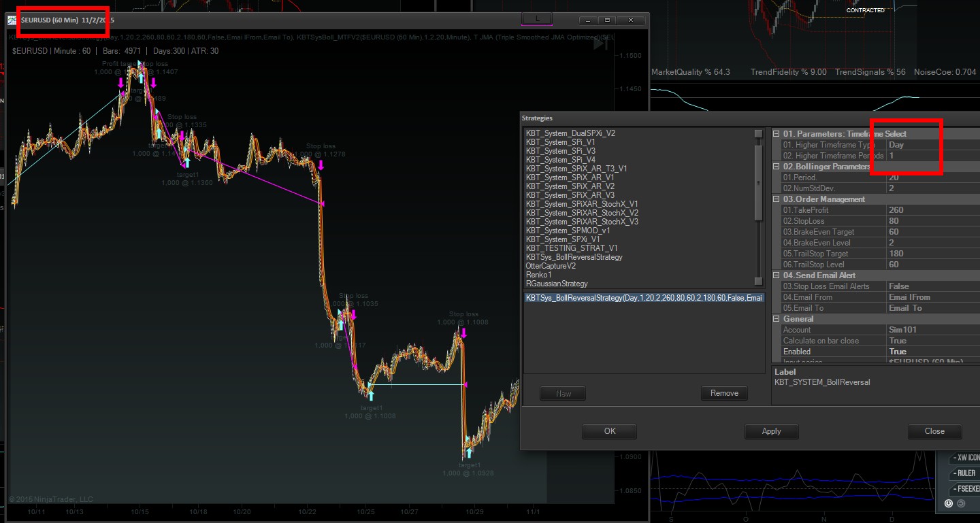
Task: Click the CONTRACTED label in background chart
Action: [866, 10]
